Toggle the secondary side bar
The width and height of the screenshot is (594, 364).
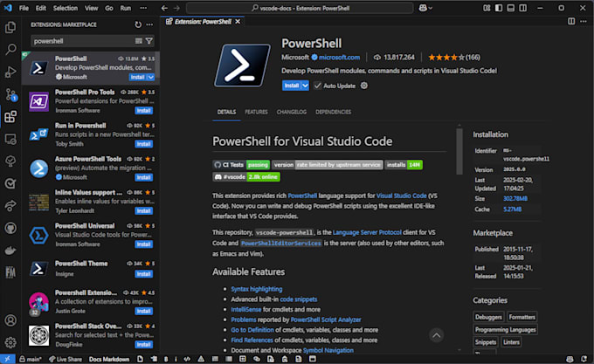(x=522, y=8)
